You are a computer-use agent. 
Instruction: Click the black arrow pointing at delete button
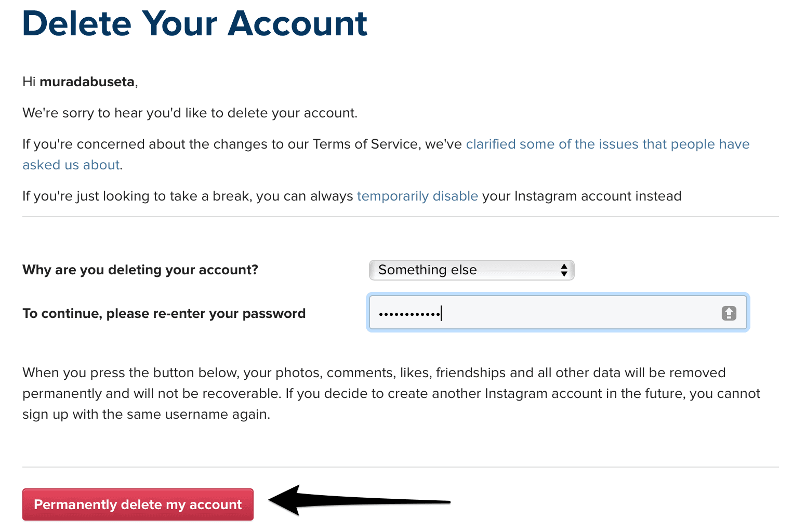[x=359, y=501]
